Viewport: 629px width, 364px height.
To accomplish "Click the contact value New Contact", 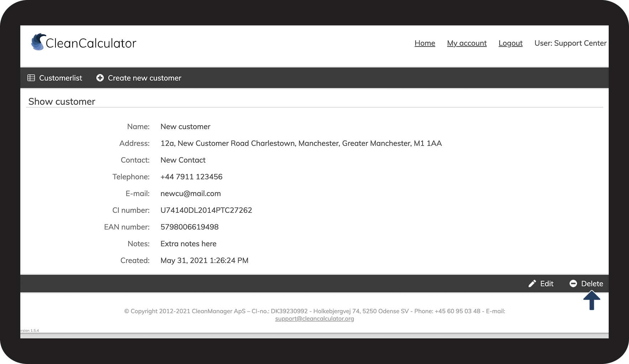I will [183, 160].
